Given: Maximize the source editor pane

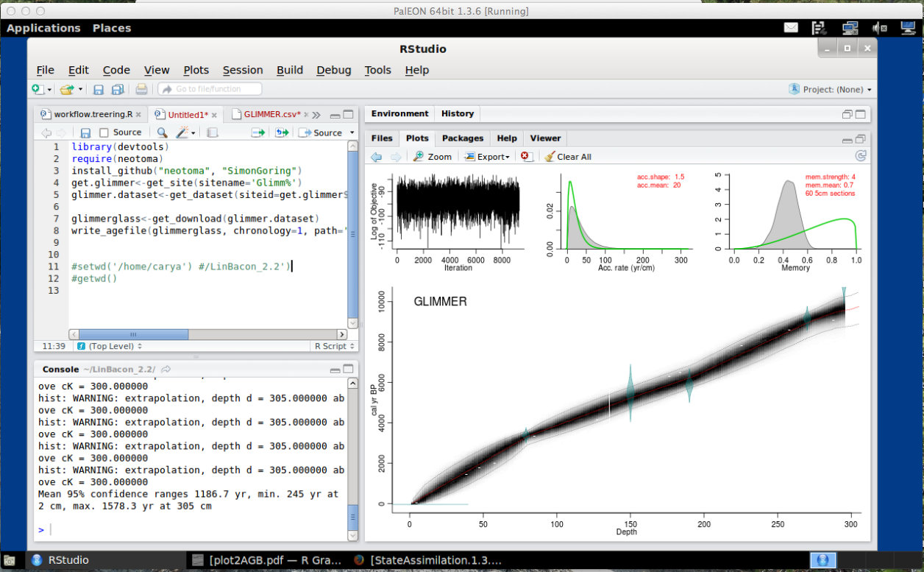Looking at the screenshot, I should (x=349, y=115).
